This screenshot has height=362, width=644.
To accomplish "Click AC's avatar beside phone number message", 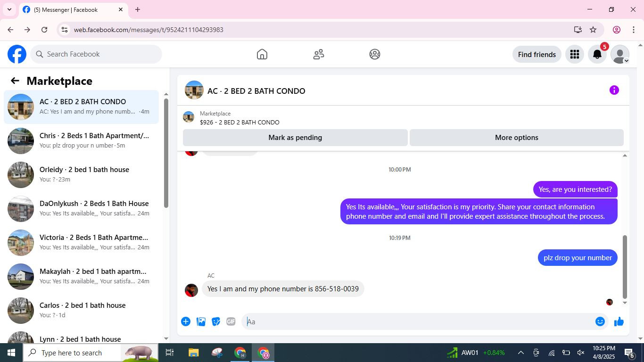I will click(191, 290).
